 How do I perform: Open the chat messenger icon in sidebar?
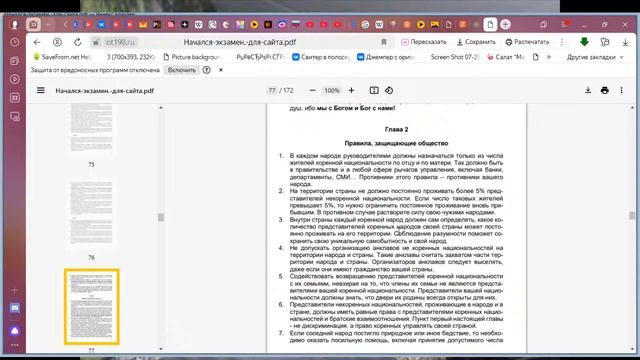pyautogui.click(x=15, y=308)
